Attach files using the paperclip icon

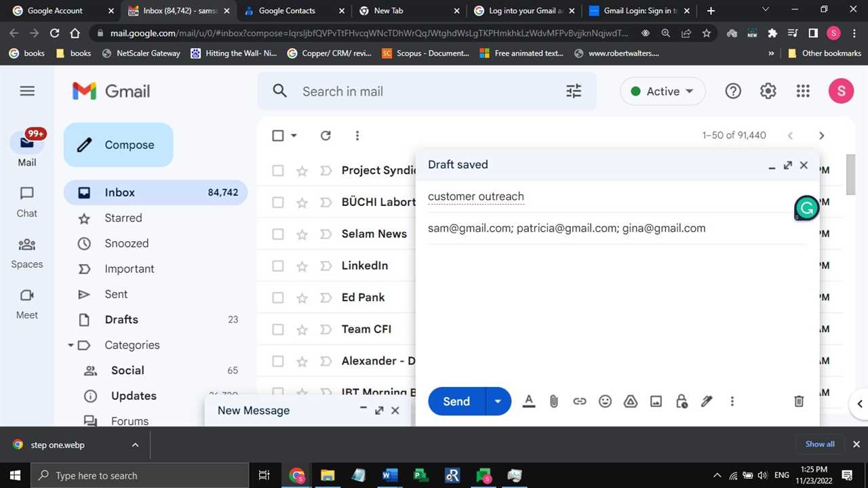point(554,401)
